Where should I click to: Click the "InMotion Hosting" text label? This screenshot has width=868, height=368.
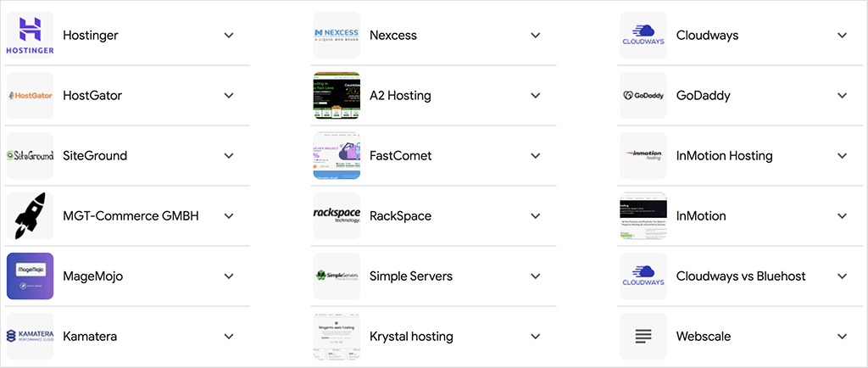[724, 155]
